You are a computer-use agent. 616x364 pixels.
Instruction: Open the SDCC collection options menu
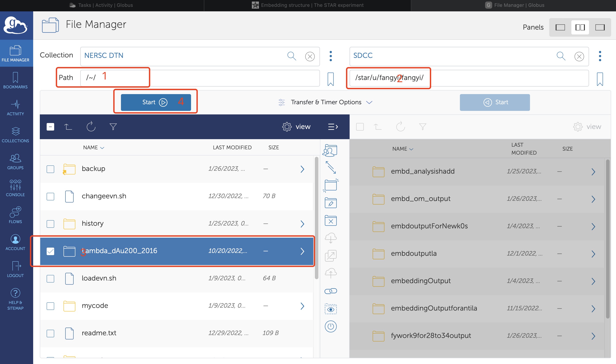coord(600,56)
